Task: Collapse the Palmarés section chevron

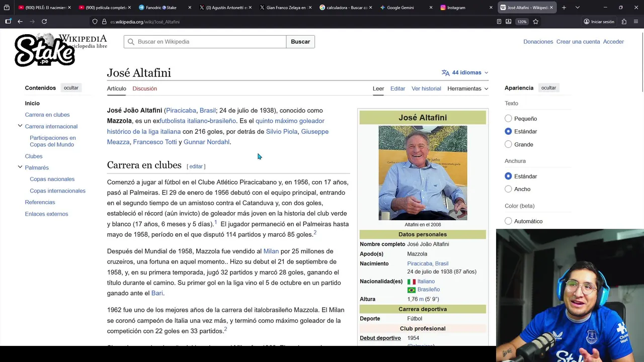Action: pos(20,167)
